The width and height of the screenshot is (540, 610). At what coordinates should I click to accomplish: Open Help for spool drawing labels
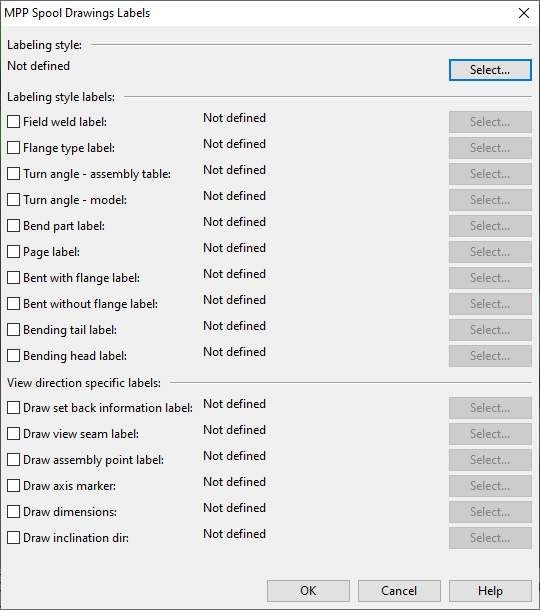point(490,591)
